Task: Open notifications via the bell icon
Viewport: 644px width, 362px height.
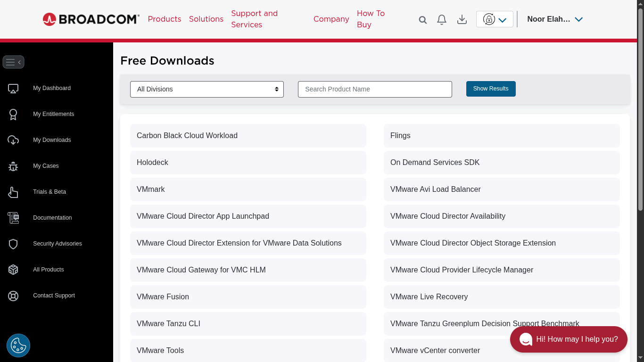Action: pos(441,19)
